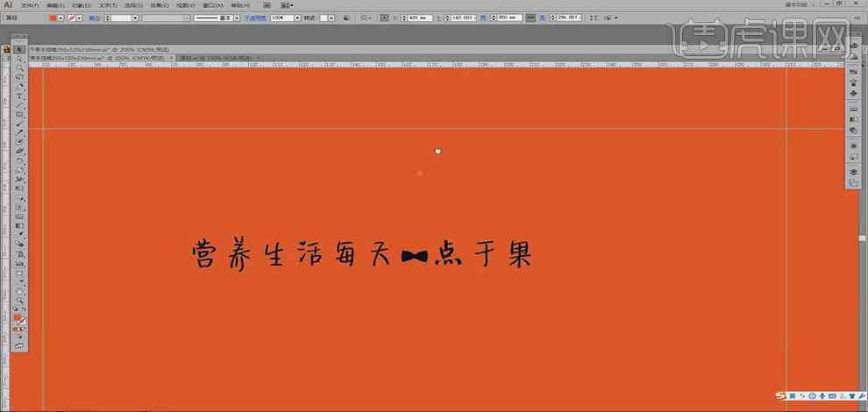This screenshot has height=412, width=868.
Task: Select the Hand tool
Action: tap(20, 290)
